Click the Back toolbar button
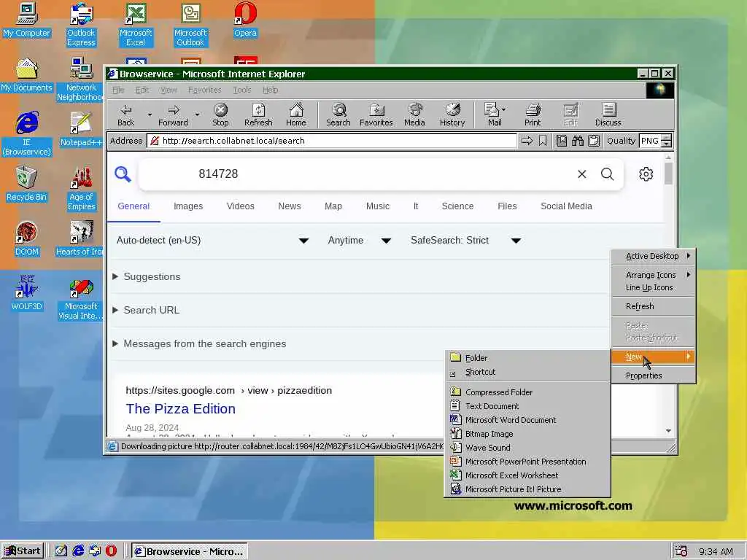Screen dimensions: 747x560 click(x=125, y=114)
